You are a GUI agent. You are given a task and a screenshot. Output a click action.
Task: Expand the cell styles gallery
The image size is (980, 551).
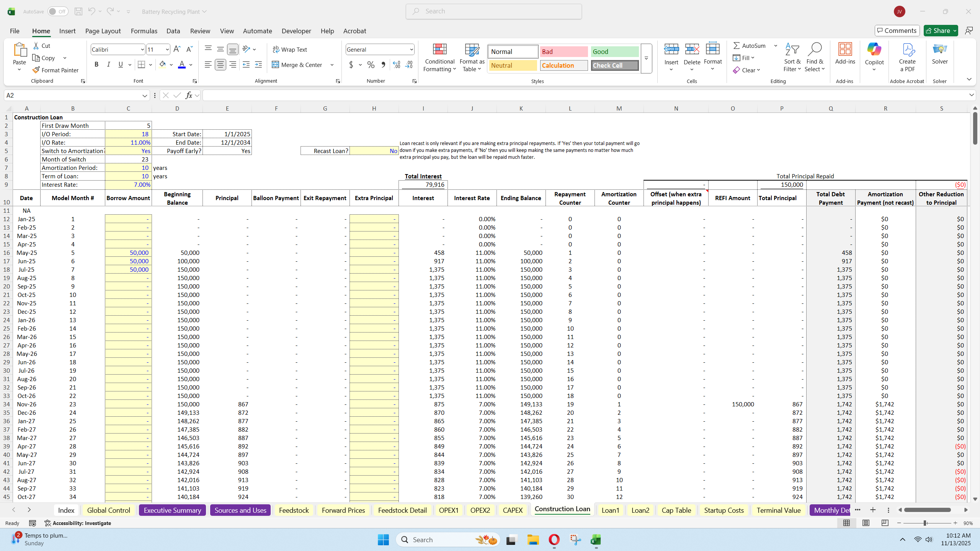click(x=646, y=58)
